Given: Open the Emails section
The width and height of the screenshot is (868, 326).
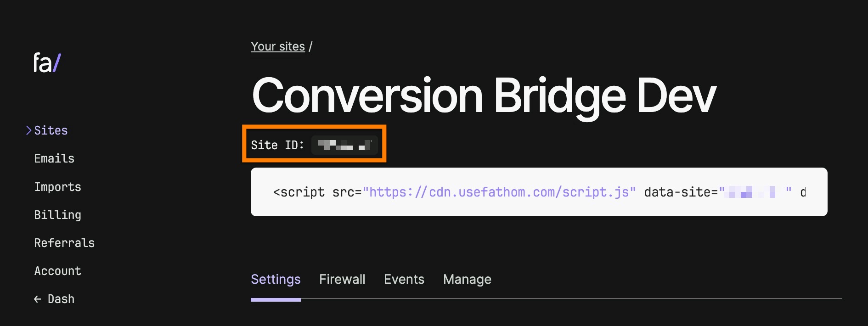Looking at the screenshot, I should (54, 158).
